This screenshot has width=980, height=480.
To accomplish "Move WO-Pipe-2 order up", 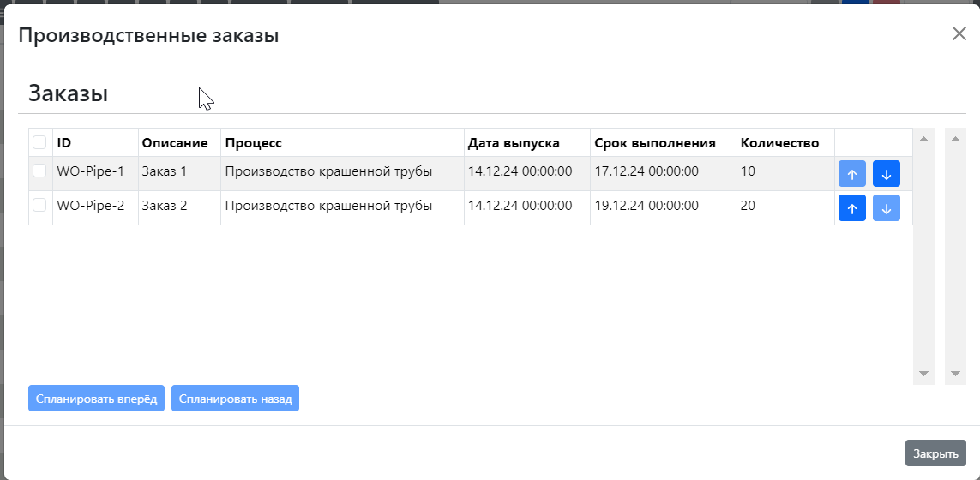I will [x=852, y=208].
